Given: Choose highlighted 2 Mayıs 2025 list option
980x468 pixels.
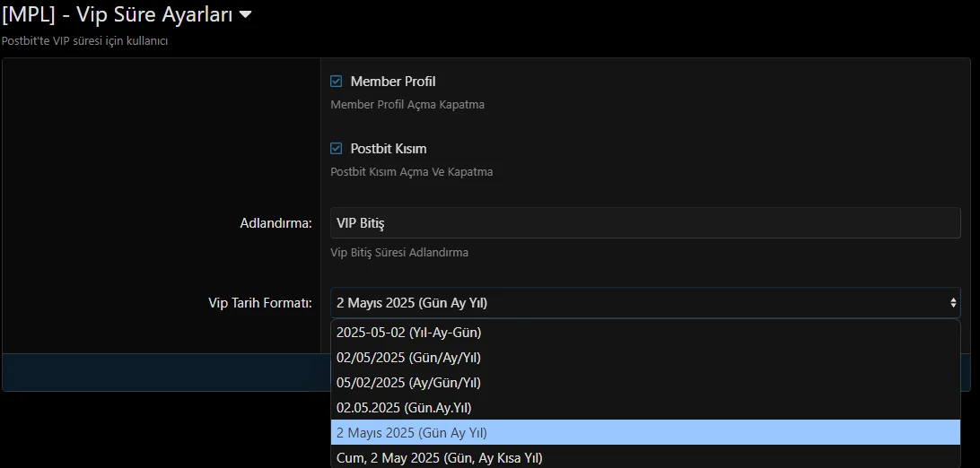Looking at the screenshot, I should tap(412, 433).
